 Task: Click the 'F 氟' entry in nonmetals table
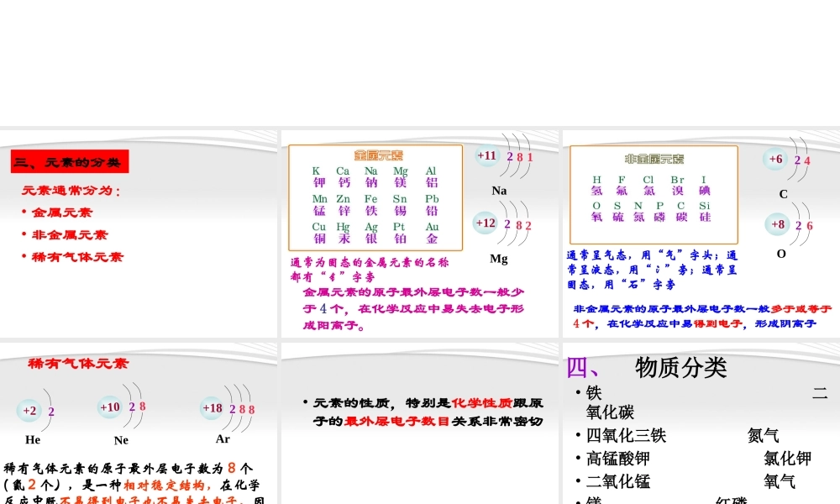tap(622, 186)
